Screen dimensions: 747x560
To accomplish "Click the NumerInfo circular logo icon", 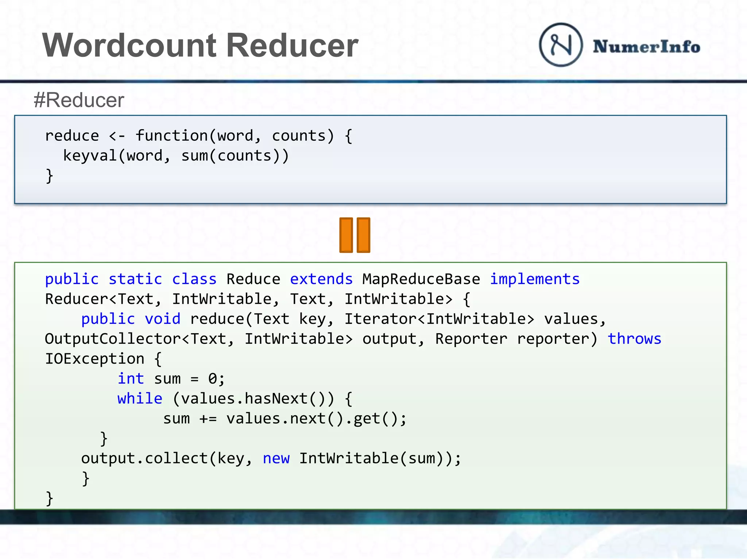I will (x=561, y=44).
